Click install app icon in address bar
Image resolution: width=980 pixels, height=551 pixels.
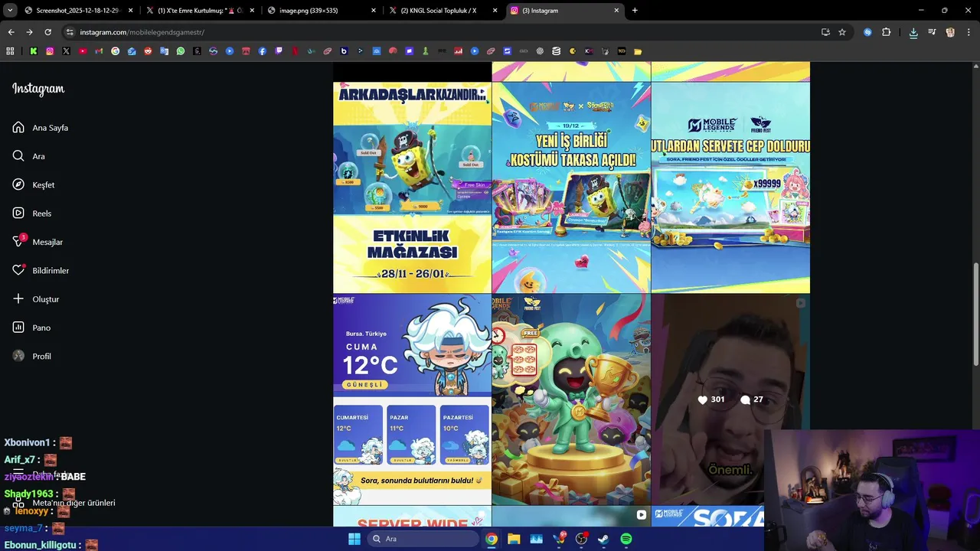click(x=825, y=32)
